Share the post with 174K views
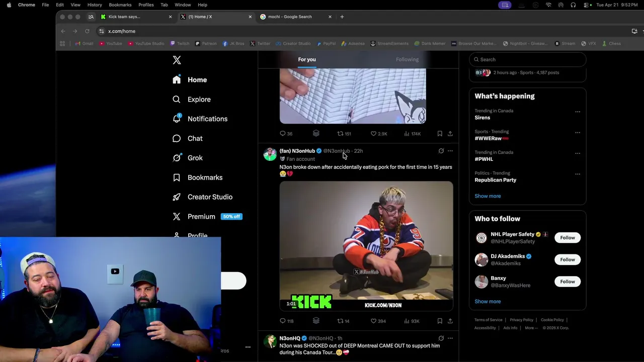Viewport: 644px width, 362px height. pos(450,134)
